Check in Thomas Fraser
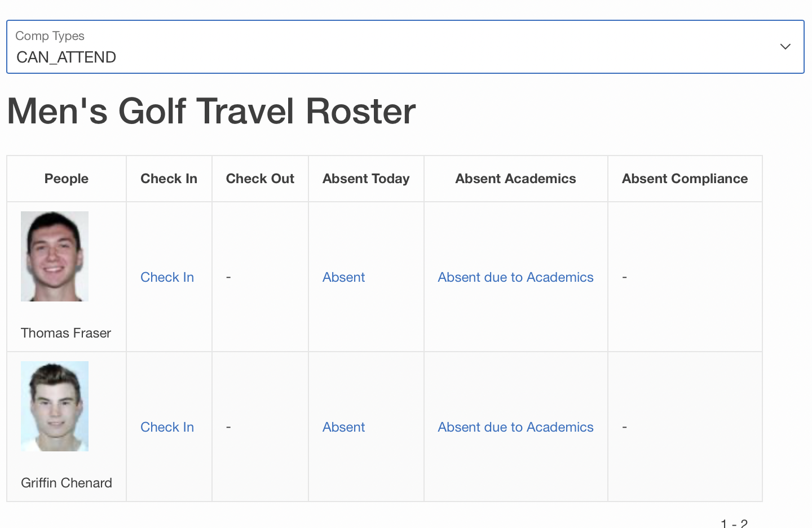This screenshot has height=528, width=812. [167, 277]
